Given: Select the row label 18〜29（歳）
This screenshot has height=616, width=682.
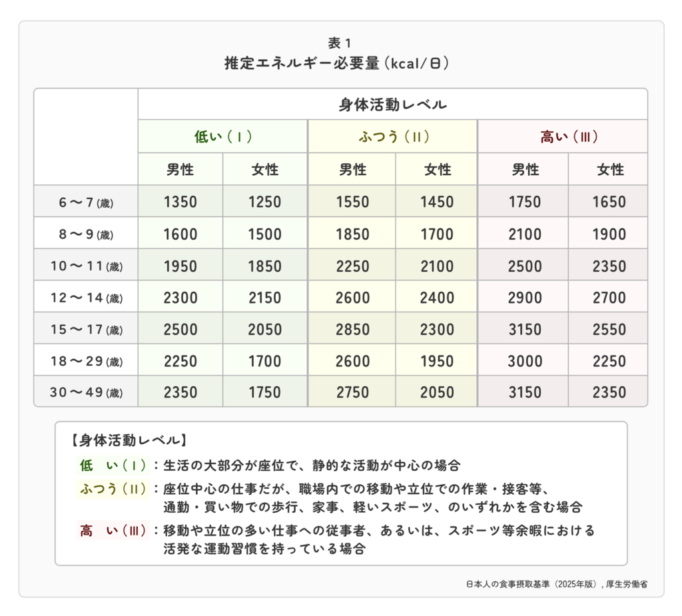Looking at the screenshot, I should click(x=87, y=362).
